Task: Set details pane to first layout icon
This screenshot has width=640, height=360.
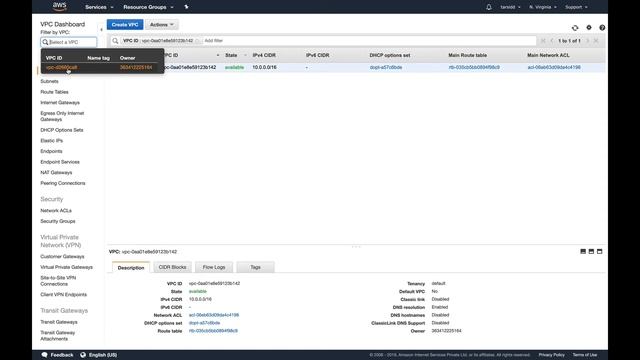Action: coord(583,251)
